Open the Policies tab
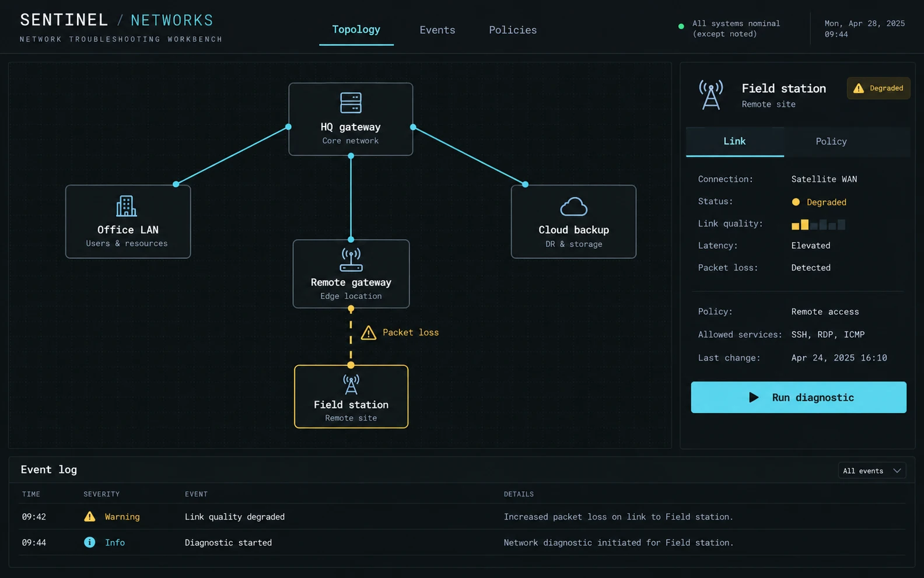This screenshot has height=578, width=924. click(x=513, y=30)
